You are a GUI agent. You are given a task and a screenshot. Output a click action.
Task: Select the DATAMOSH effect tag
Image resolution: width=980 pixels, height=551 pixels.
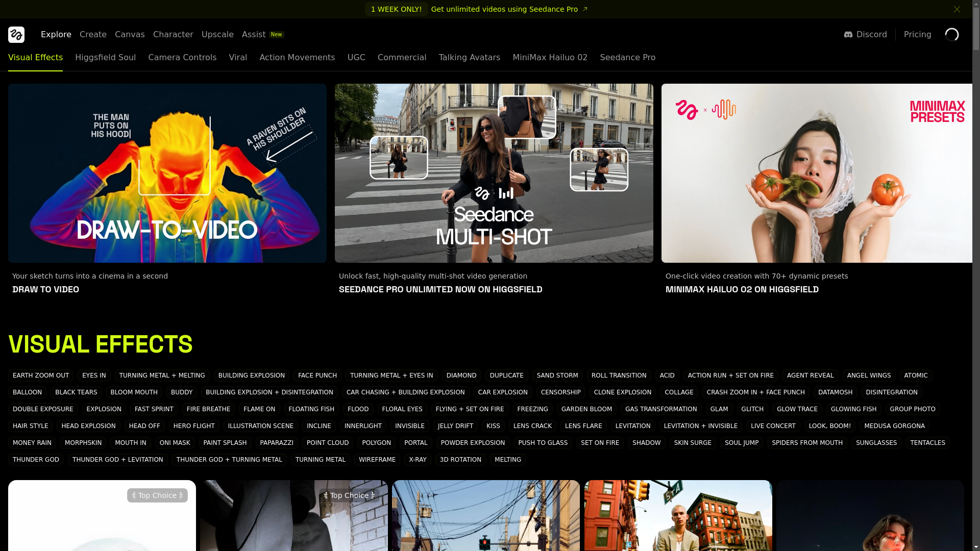pos(835,392)
